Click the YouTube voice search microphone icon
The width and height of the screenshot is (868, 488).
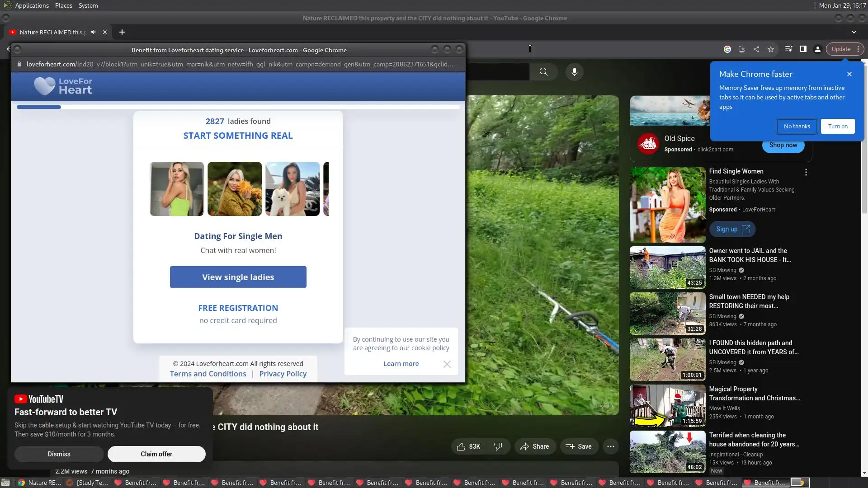click(x=574, y=72)
